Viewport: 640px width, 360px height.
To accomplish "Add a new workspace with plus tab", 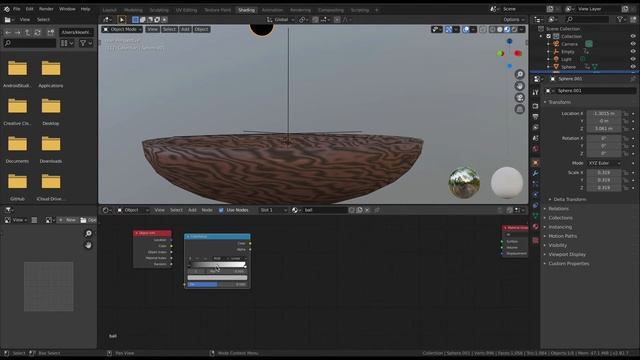I will tap(377, 10).
